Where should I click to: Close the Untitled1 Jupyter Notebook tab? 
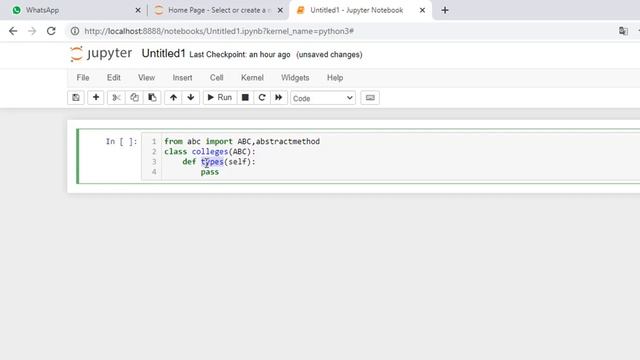[x=422, y=10]
